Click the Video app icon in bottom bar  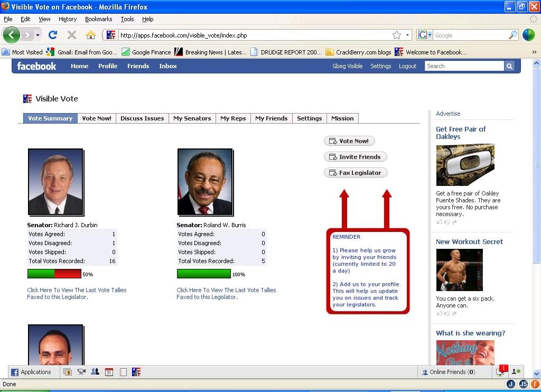[81, 372]
